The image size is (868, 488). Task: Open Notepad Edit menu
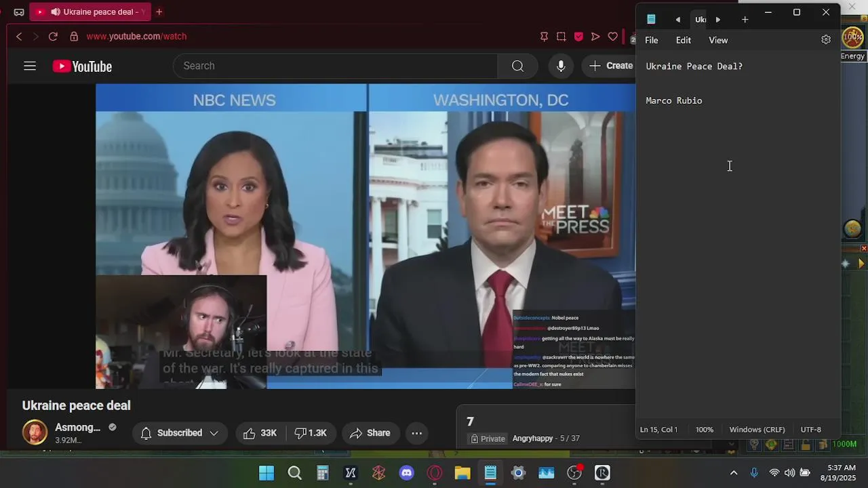pyautogui.click(x=683, y=40)
